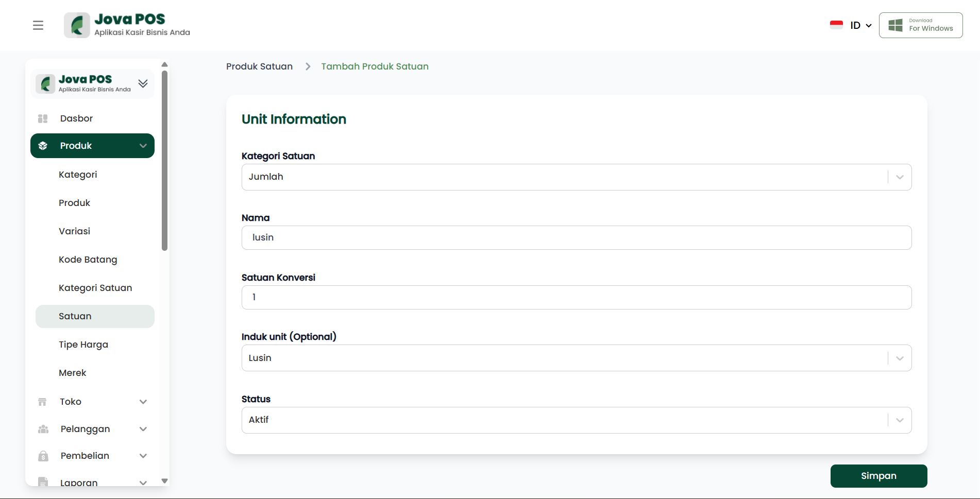Go to Produk Satuan breadcrumb link
This screenshot has height=499, width=980.
coord(259,66)
